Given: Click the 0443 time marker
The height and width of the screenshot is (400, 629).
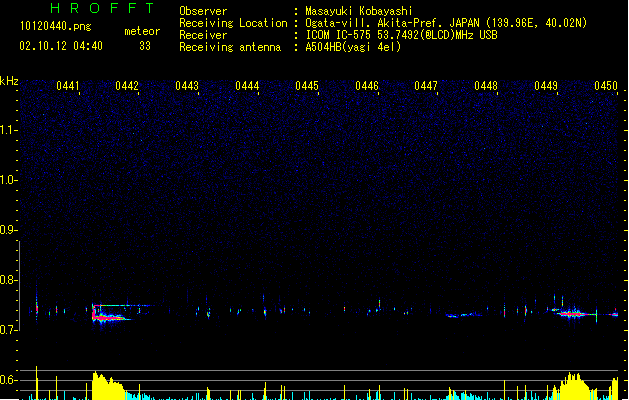Looking at the screenshot, I should click(x=187, y=86).
